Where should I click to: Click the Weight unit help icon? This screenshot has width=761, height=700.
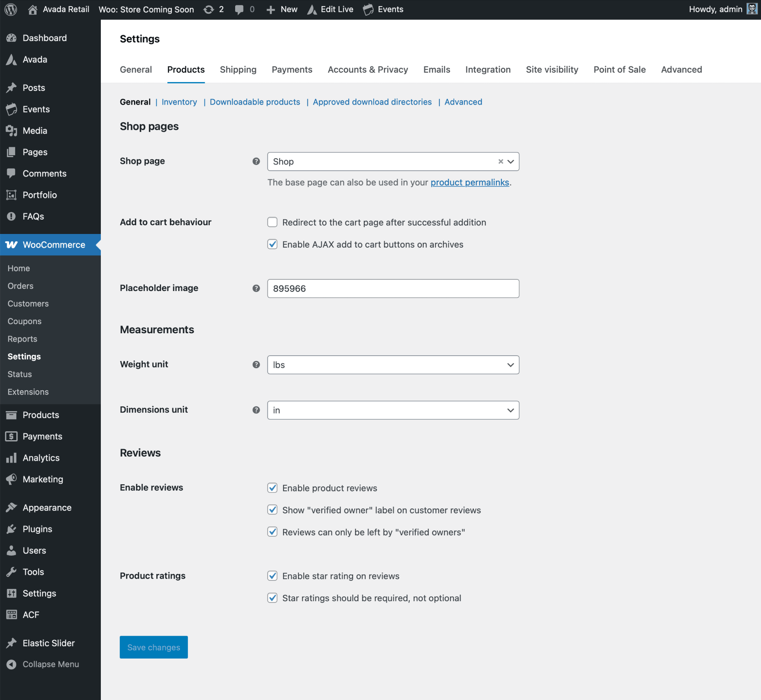tap(256, 364)
